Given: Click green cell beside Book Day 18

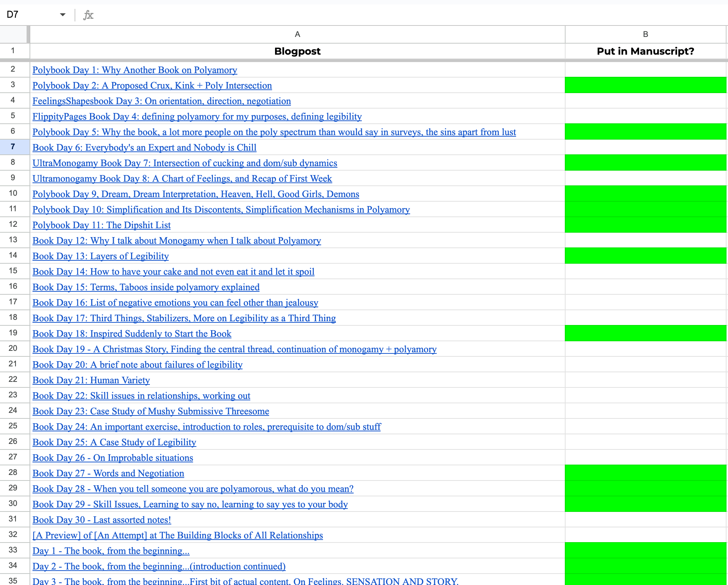Looking at the screenshot, I should point(645,333).
